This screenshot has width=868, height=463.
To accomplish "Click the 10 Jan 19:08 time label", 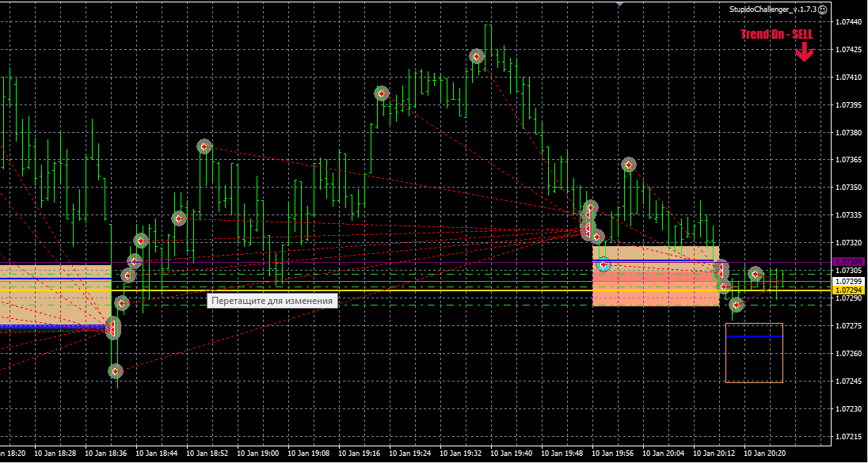I will click(309, 453).
